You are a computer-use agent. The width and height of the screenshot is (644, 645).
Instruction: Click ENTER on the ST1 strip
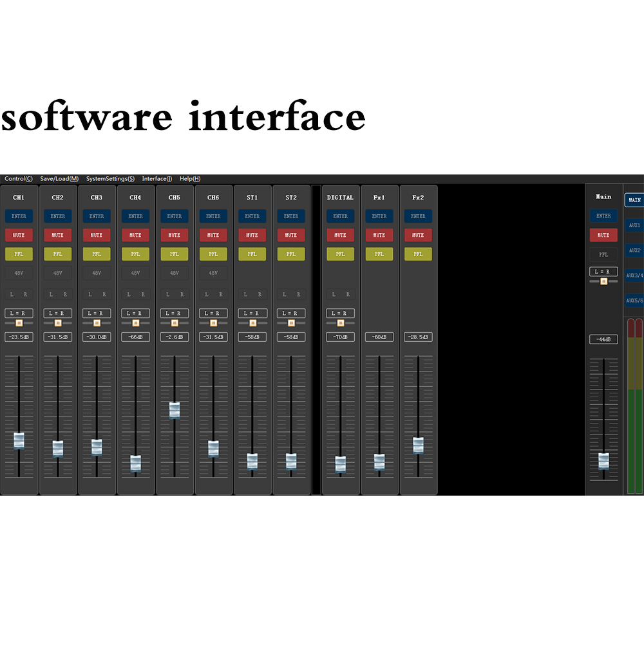pyautogui.click(x=252, y=216)
